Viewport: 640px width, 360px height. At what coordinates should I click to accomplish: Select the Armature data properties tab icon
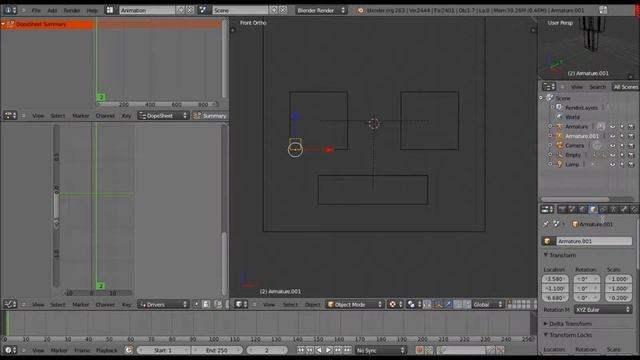(x=613, y=209)
